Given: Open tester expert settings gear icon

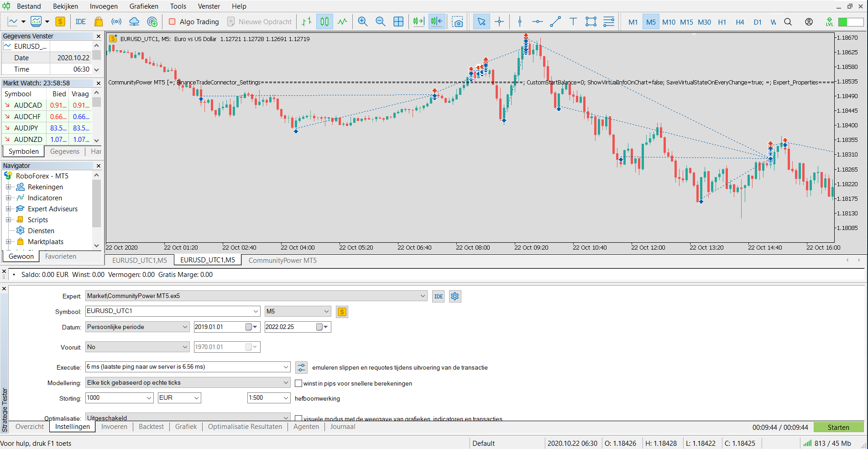Looking at the screenshot, I should [x=455, y=296].
